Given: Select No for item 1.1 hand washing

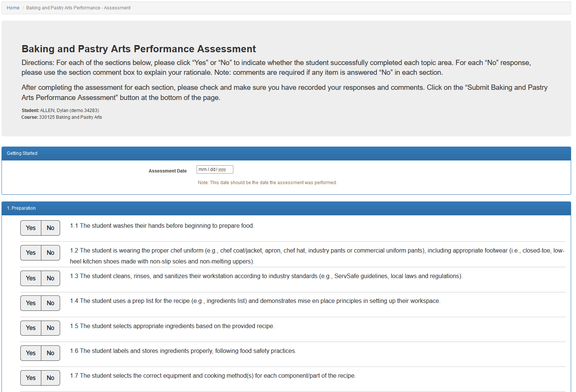Looking at the screenshot, I should click(50, 228).
